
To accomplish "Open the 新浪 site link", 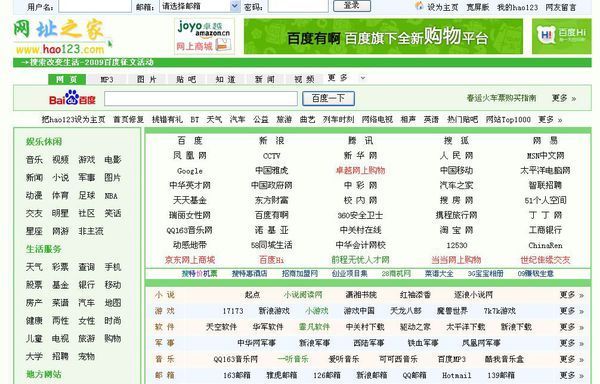I will (x=272, y=141).
